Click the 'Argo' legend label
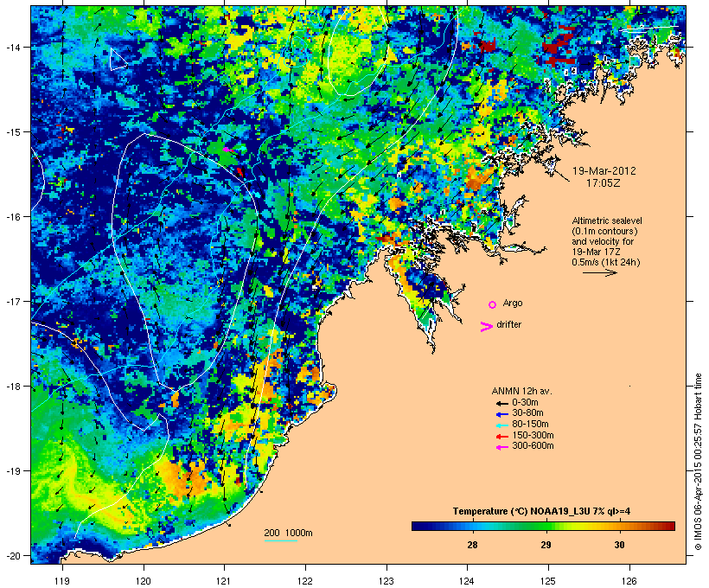Screen dimensions: 709x588 (513, 303)
